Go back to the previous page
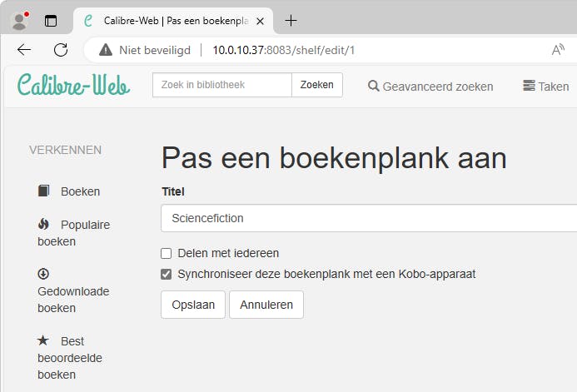577x392 pixels. 24,50
